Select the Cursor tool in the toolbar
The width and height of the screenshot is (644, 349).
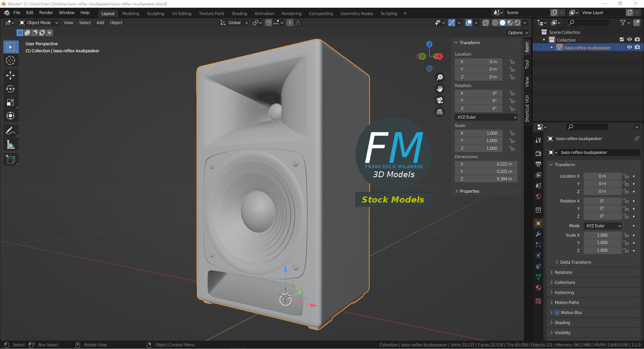tap(10, 60)
